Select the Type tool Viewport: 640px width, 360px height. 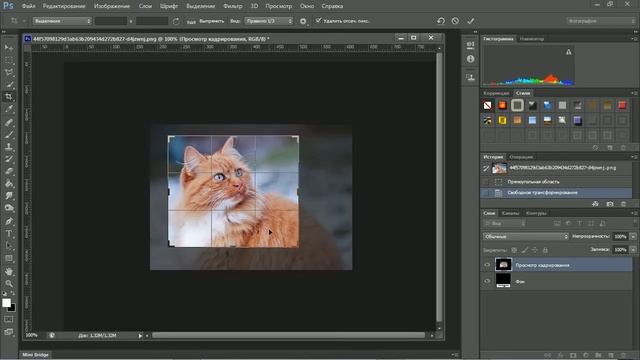[9, 233]
